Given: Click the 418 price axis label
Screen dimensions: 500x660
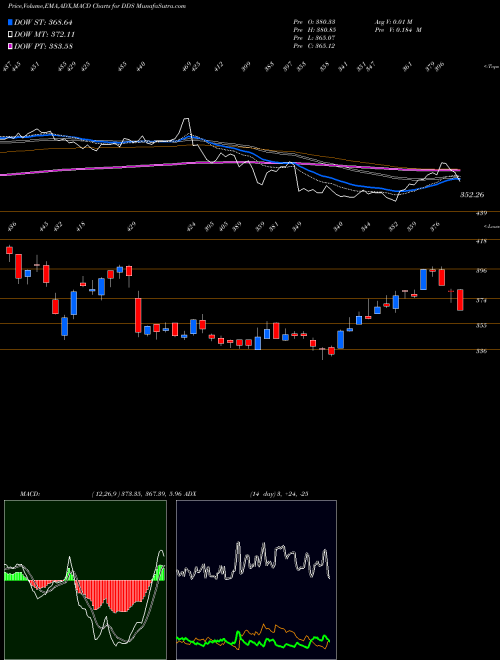Looking at the screenshot, I should pos(482,242).
